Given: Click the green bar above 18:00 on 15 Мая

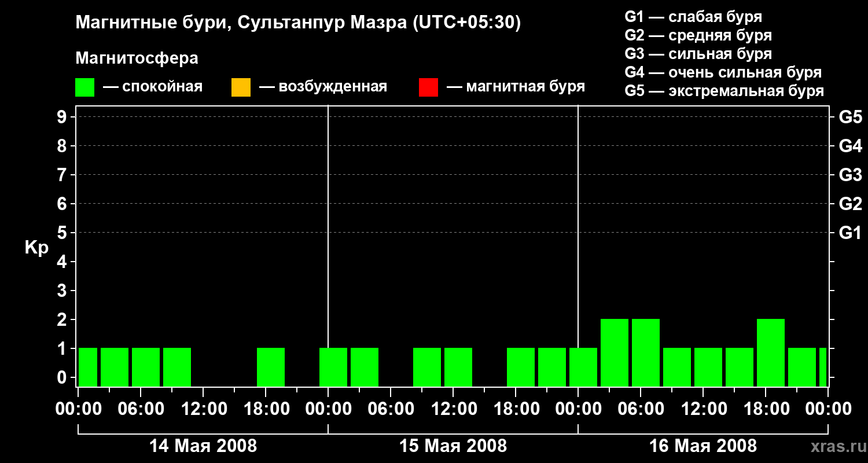Looking at the screenshot, I should click(521, 367).
